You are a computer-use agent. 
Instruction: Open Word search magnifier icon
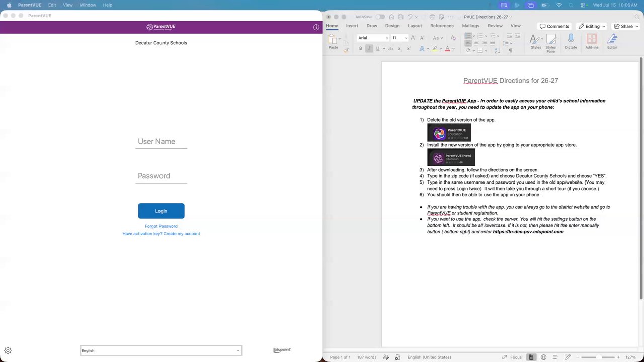coord(636,17)
